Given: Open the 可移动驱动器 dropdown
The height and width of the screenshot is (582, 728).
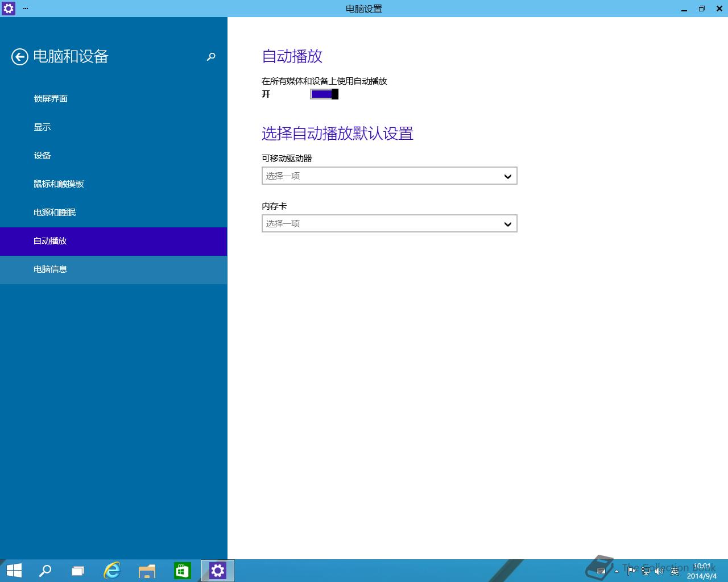Looking at the screenshot, I should click(390, 176).
